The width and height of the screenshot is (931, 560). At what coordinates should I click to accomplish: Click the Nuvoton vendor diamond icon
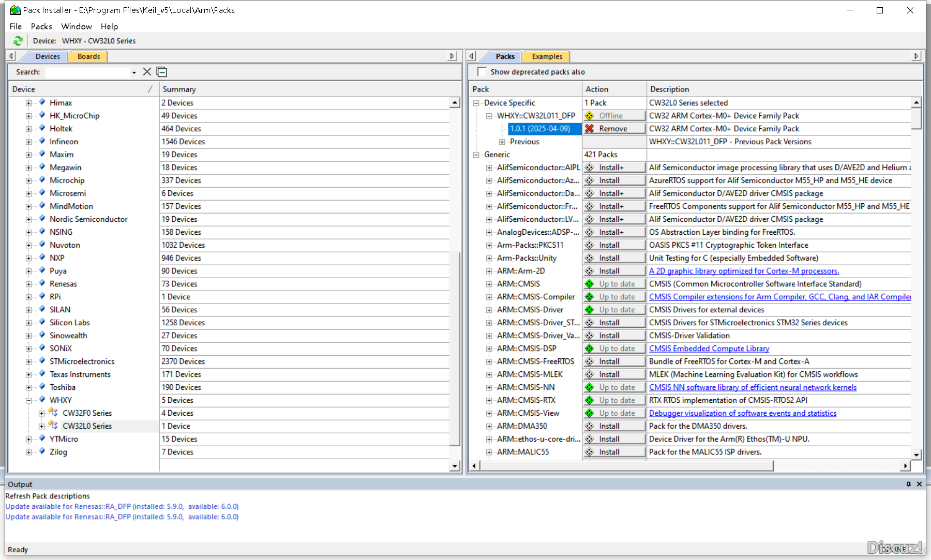[42, 245]
